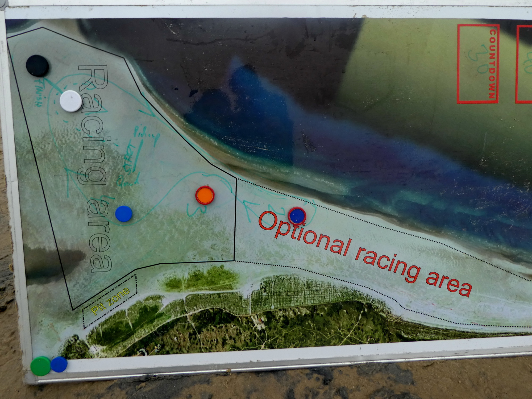532x399 pixels.
Task: Click the orange magnet with red ring
Action: point(205,195)
